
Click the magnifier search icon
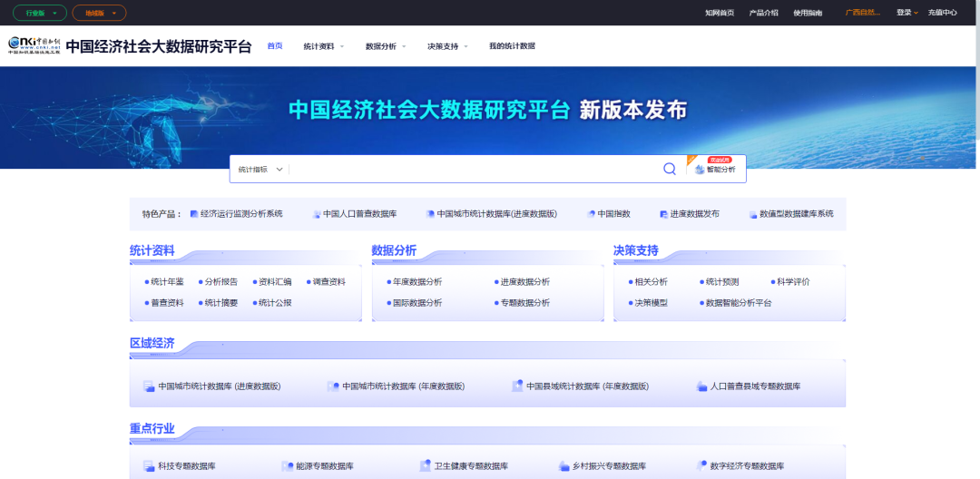670,169
